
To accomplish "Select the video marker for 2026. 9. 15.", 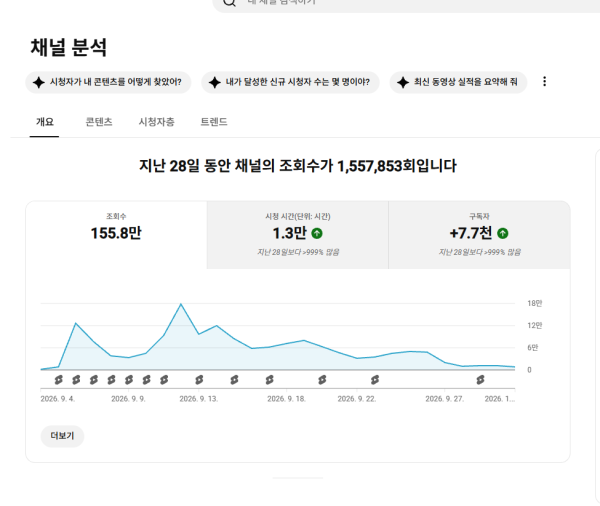I will pyautogui.click(x=234, y=380).
